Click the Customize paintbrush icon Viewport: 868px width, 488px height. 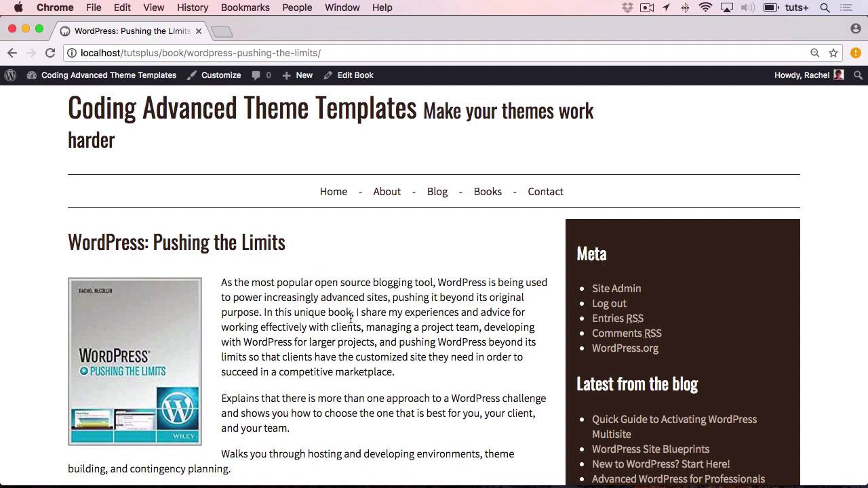pos(192,75)
